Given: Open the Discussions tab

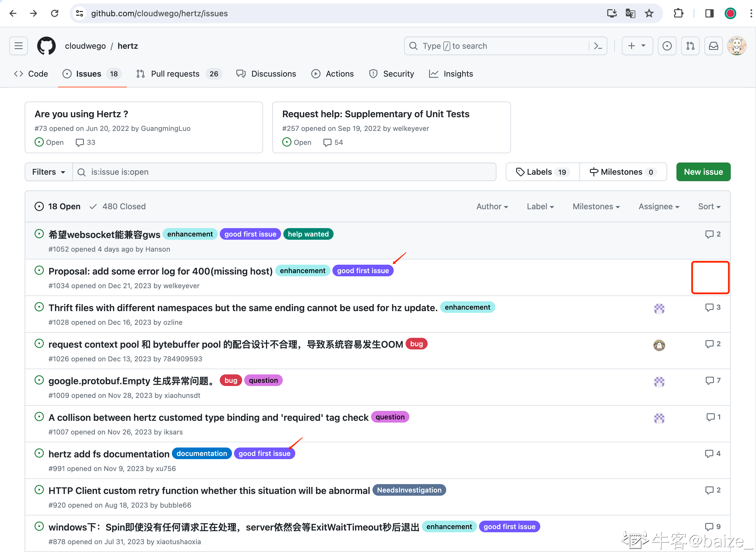Looking at the screenshot, I should point(266,74).
